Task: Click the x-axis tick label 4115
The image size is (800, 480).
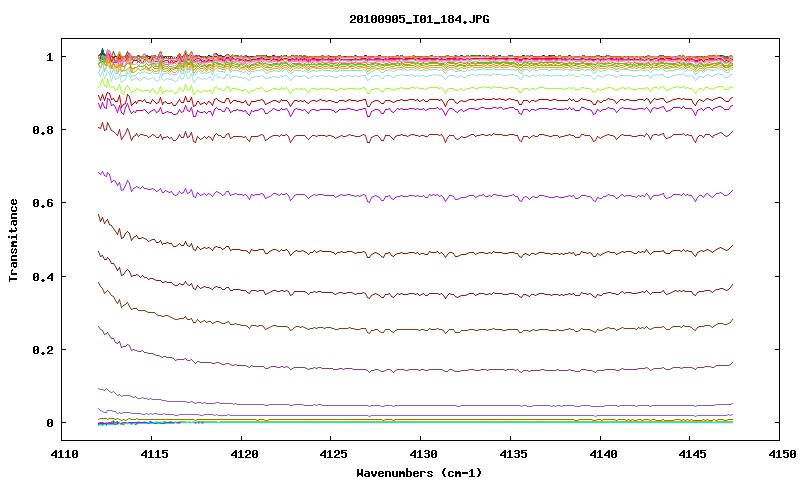Action: point(154,454)
